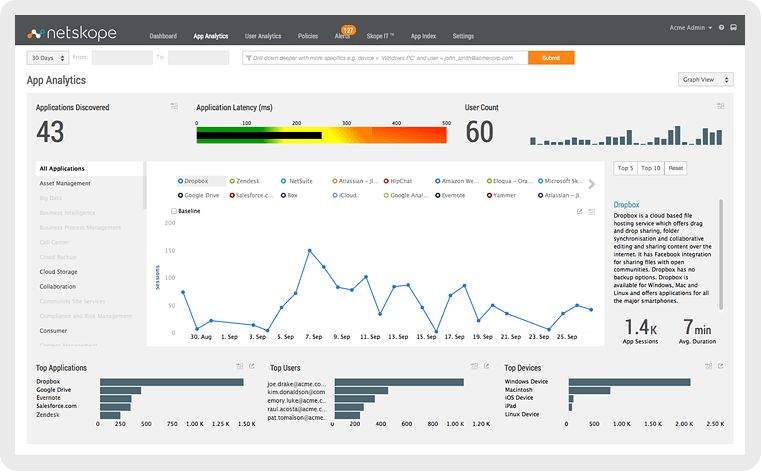The image size is (762, 472).
Task: Click the Dropbox bar in Top Applications
Action: coord(172,383)
